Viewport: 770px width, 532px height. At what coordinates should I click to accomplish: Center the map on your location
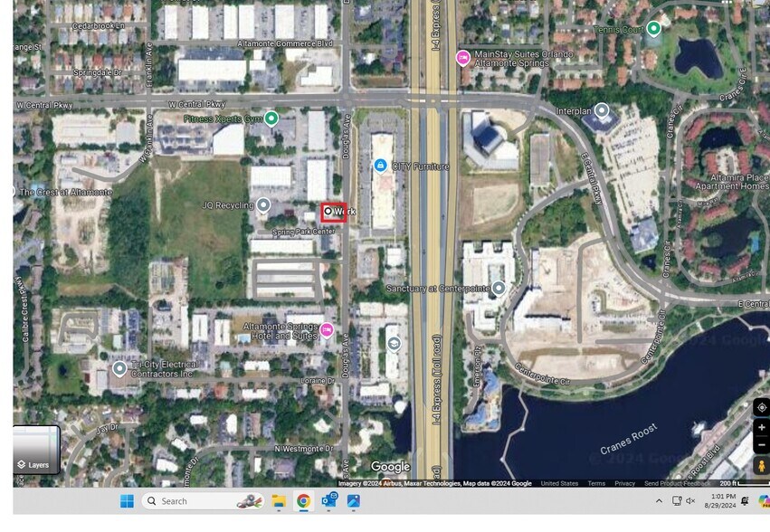[x=762, y=407]
